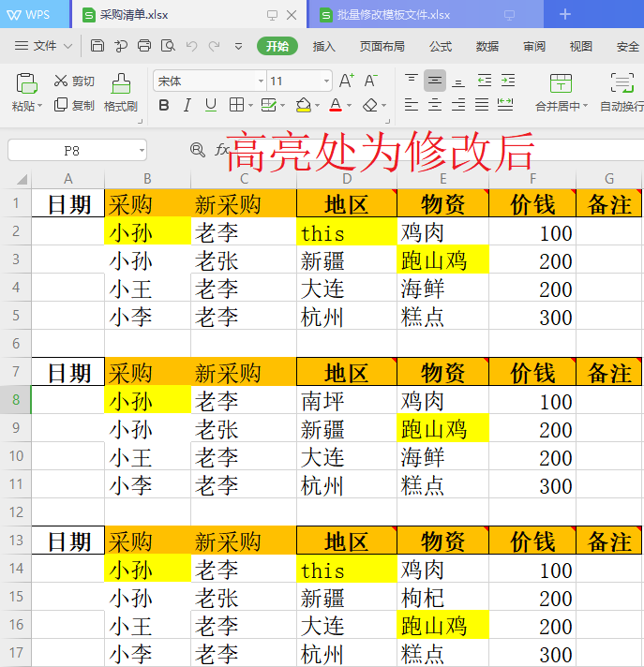The height and width of the screenshot is (667, 644).
Task: Decrease indent icon
Action: pyautogui.click(x=485, y=81)
